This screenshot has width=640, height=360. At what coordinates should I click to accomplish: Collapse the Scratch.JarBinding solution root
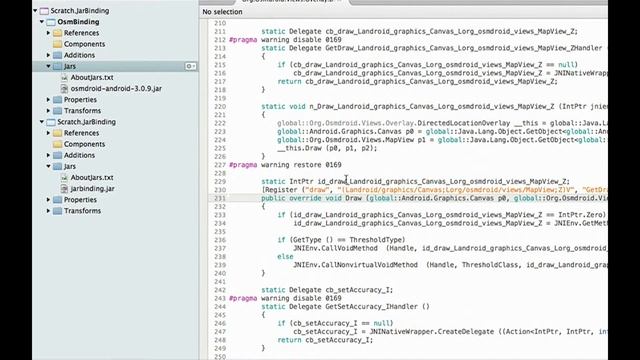pyautogui.click(x=36, y=11)
